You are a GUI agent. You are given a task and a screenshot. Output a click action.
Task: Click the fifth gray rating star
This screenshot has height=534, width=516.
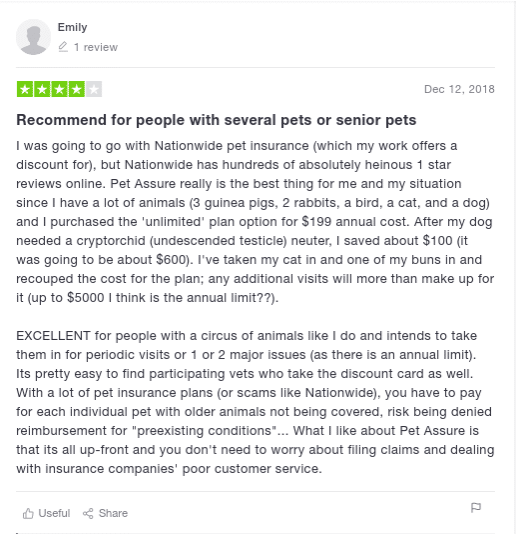click(94, 89)
